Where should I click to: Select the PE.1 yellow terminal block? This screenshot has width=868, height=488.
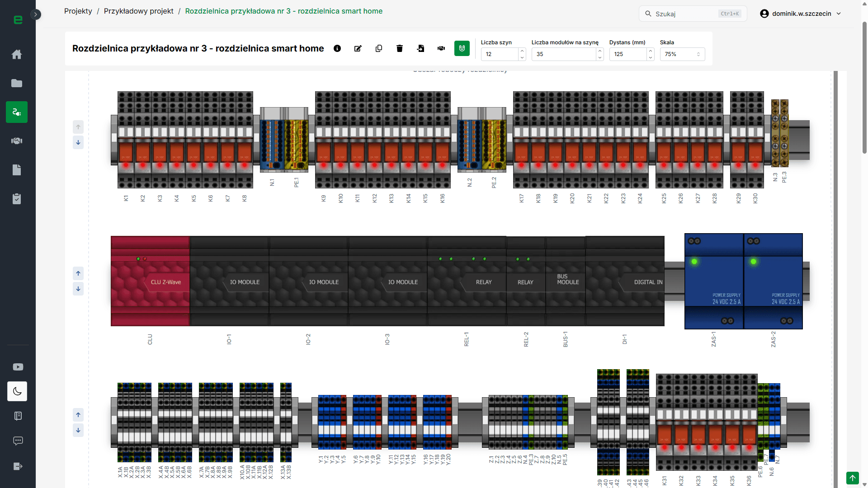pyautogui.click(x=296, y=140)
